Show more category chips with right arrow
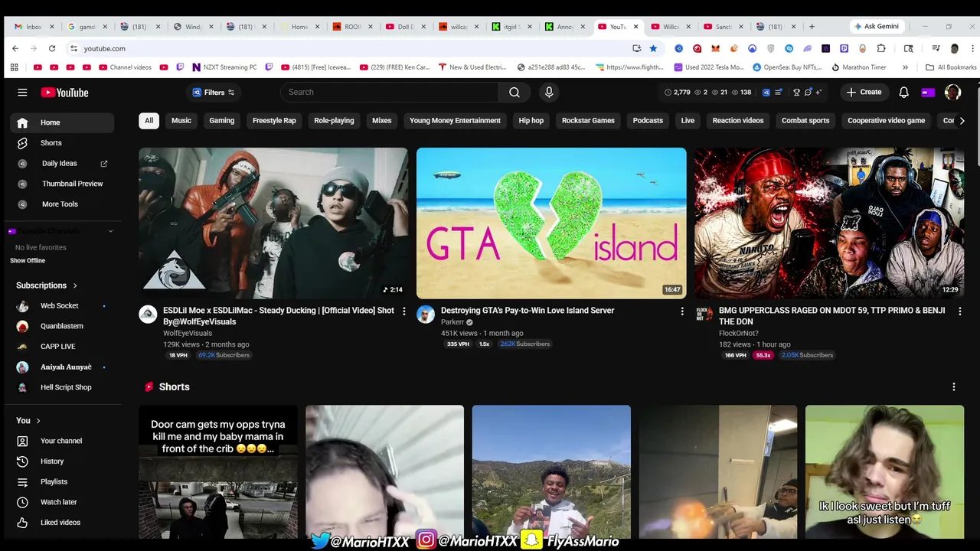This screenshot has width=980, height=551. point(962,121)
